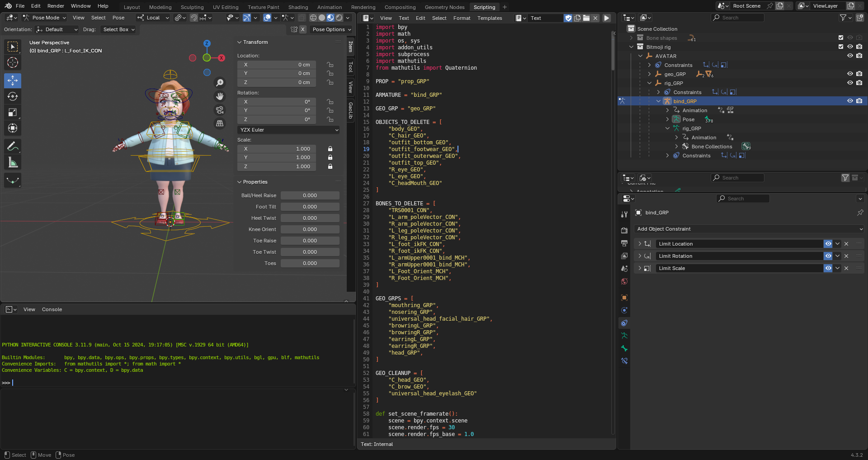This screenshot has height=460, width=868.
Task: Click the Foot Tilt value slider
Action: [x=310, y=207]
